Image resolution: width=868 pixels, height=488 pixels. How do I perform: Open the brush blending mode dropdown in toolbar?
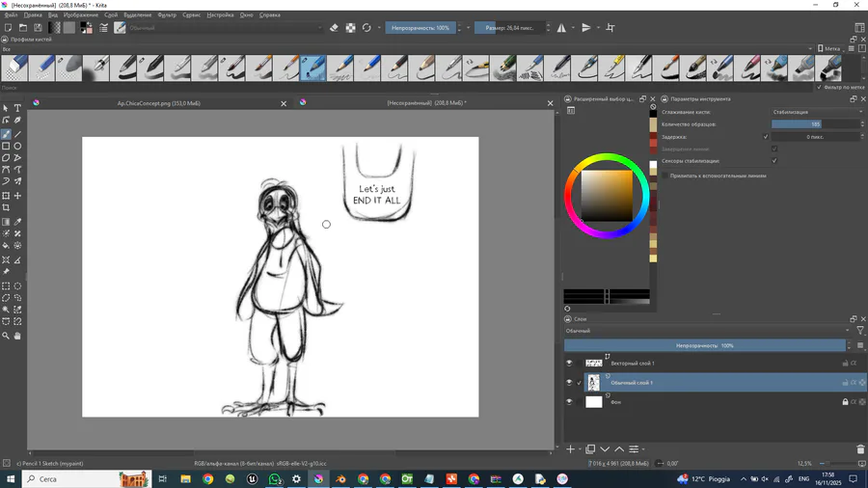click(x=226, y=28)
